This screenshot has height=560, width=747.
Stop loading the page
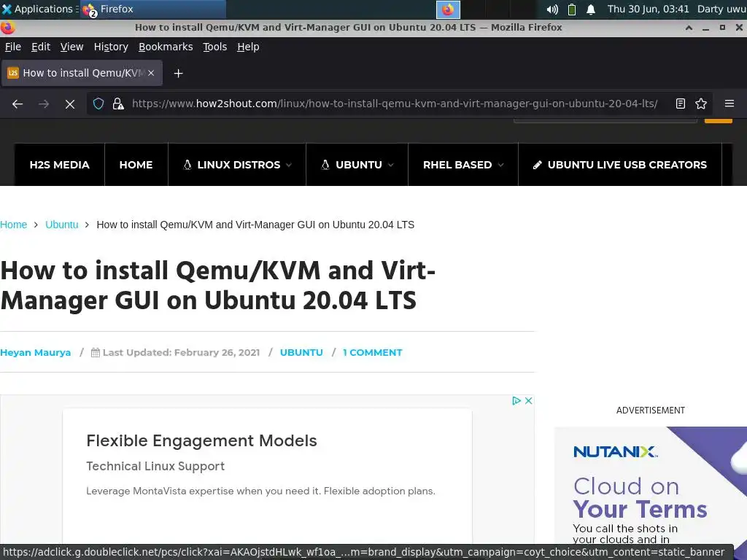click(70, 104)
